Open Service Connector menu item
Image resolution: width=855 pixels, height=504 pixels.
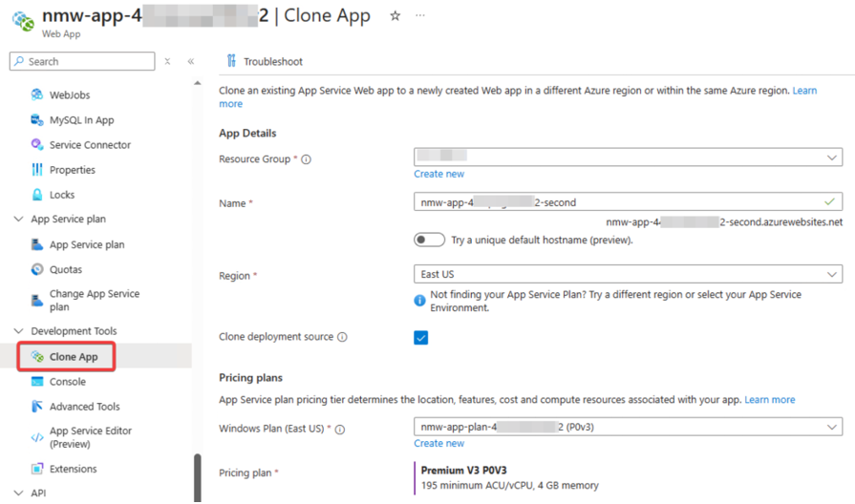click(90, 145)
